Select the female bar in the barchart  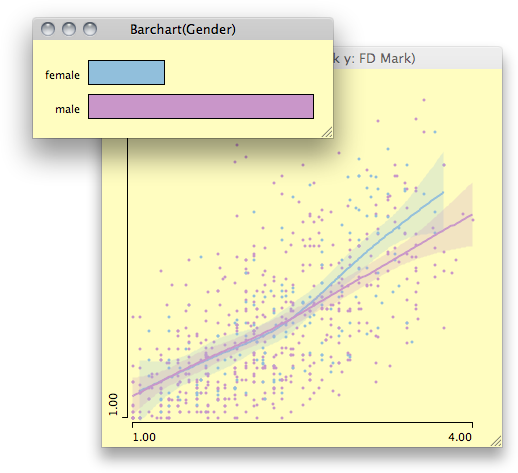(x=126, y=72)
